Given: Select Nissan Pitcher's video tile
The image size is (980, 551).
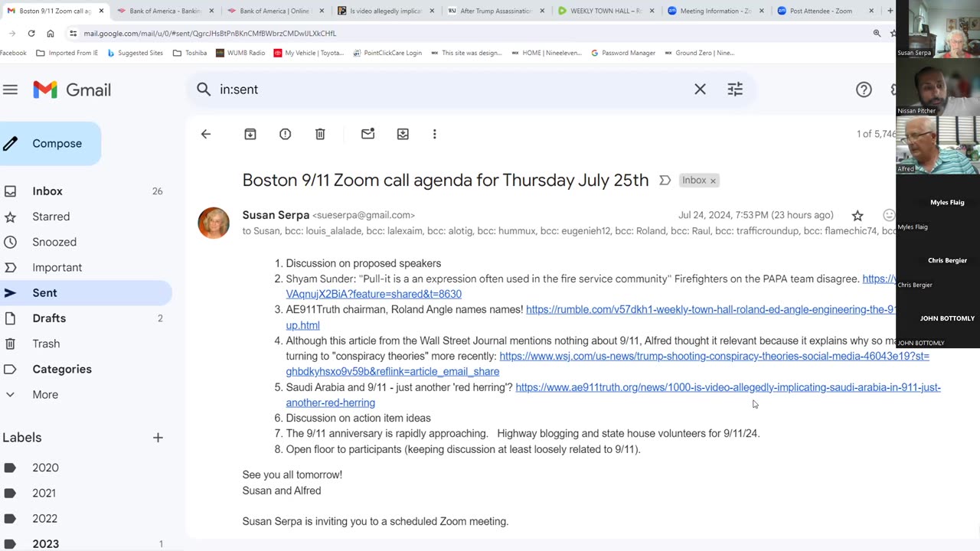Looking at the screenshot, I should (x=938, y=86).
